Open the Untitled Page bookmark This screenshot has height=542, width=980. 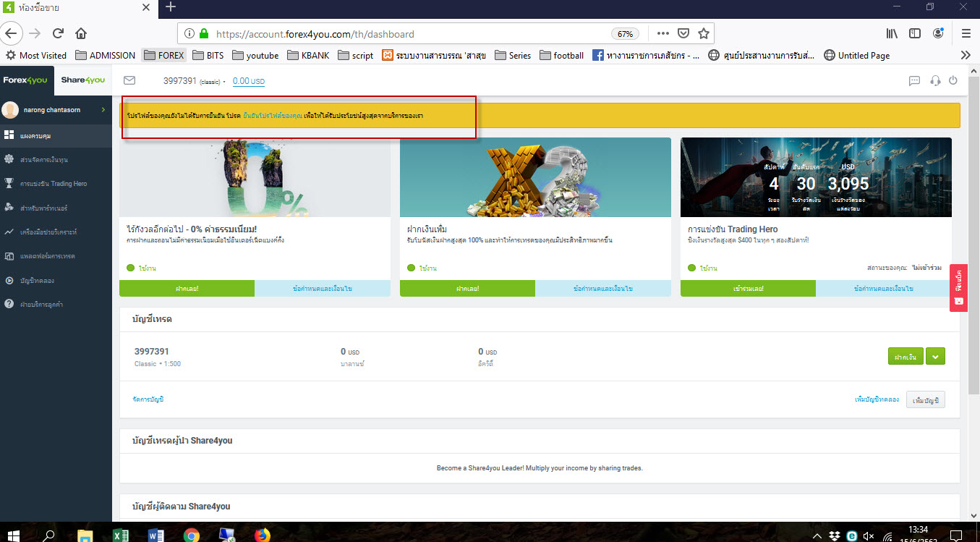(x=856, y=55)
